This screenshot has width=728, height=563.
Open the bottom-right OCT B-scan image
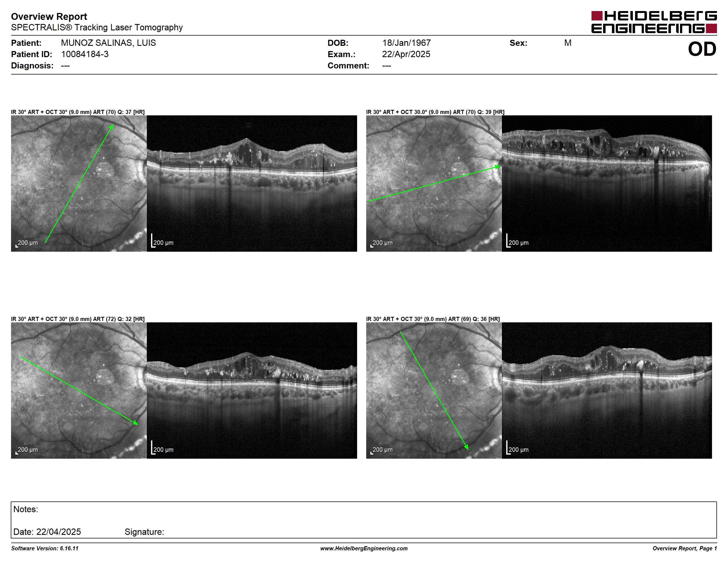(x=607, y=390)
